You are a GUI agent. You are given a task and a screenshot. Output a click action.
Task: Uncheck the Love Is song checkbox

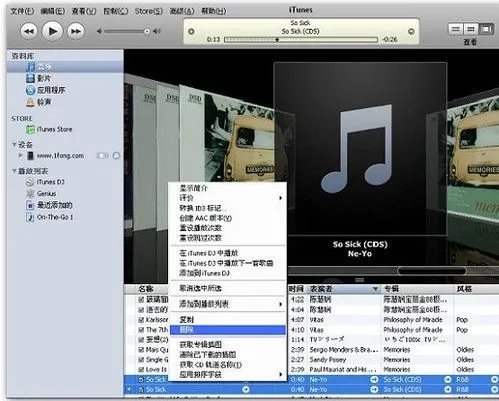[141, 370]
